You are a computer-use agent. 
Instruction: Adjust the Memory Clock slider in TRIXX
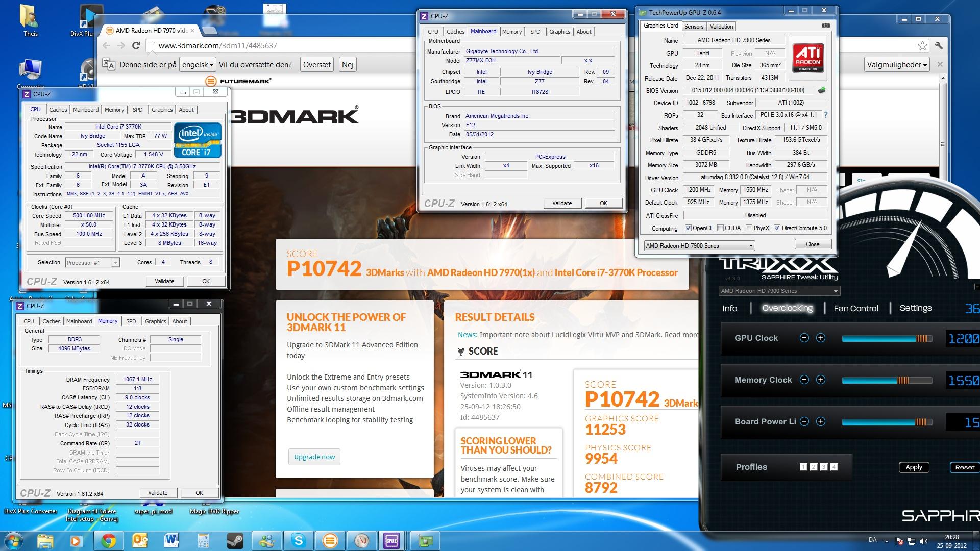887,380
